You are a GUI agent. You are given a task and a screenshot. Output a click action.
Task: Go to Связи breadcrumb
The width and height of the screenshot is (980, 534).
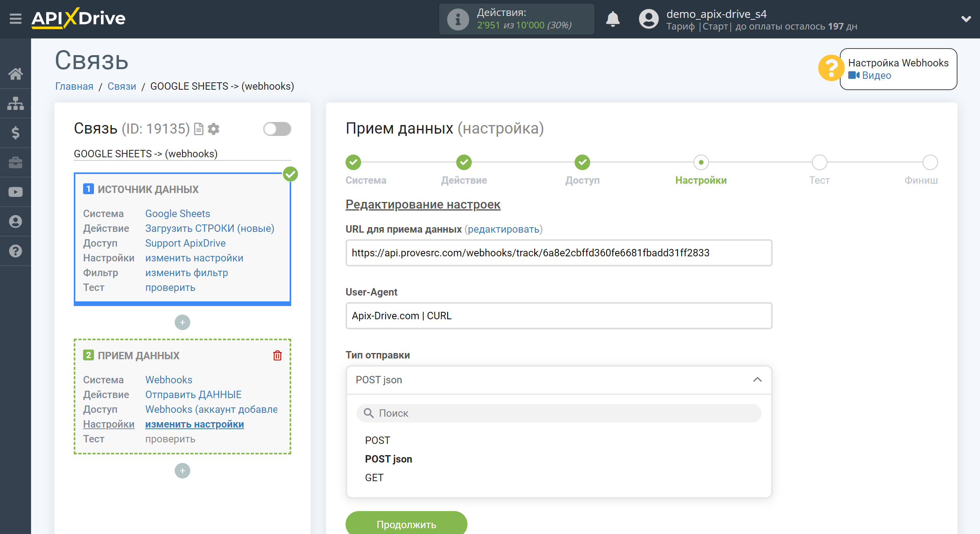tap(122, 86)
